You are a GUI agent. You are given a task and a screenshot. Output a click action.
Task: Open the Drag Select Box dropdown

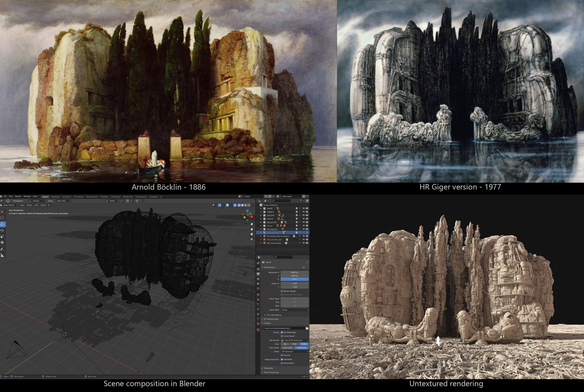coord(63,201)
